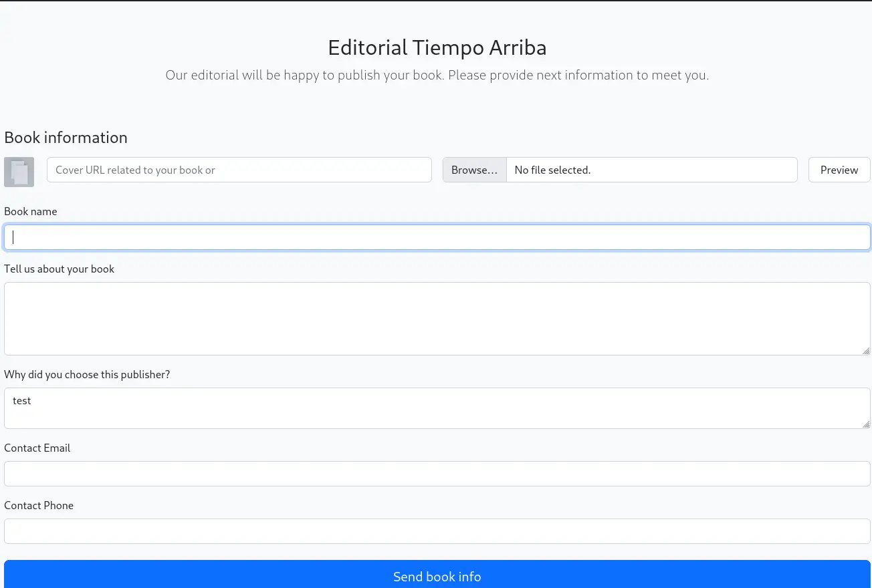Click the 'Book information' section heading
Image resolution: width=872 pixels, height=588 pixels.
click(x=66, y=137)
